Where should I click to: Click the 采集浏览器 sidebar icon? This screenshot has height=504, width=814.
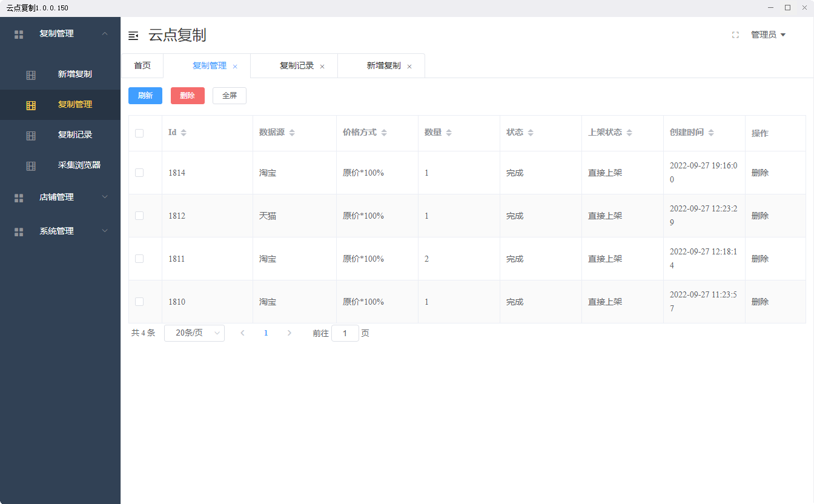31,165
